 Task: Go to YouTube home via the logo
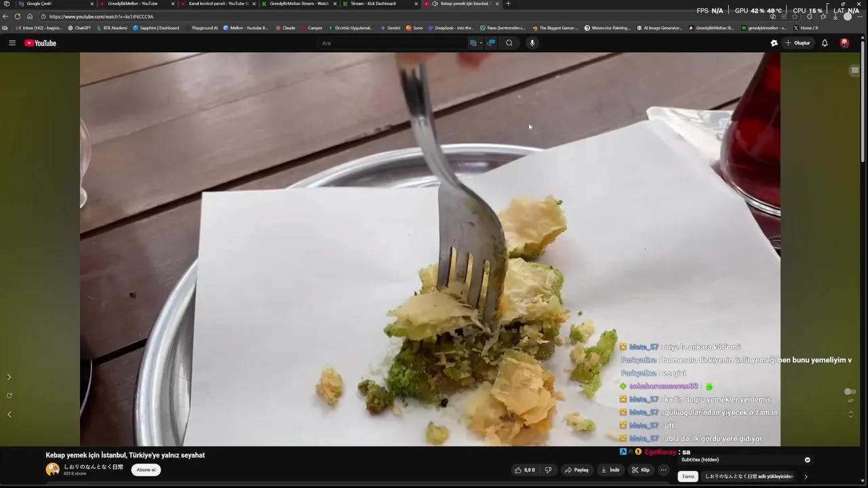click(40, 43)
